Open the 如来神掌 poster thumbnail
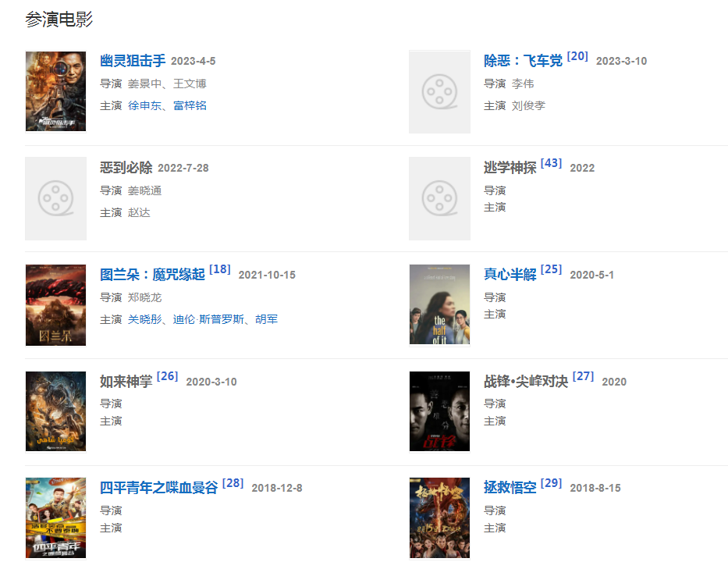Image resolution: width=728 pixels, height=569 pixels. pyautogui.click(x=55, y=411)
